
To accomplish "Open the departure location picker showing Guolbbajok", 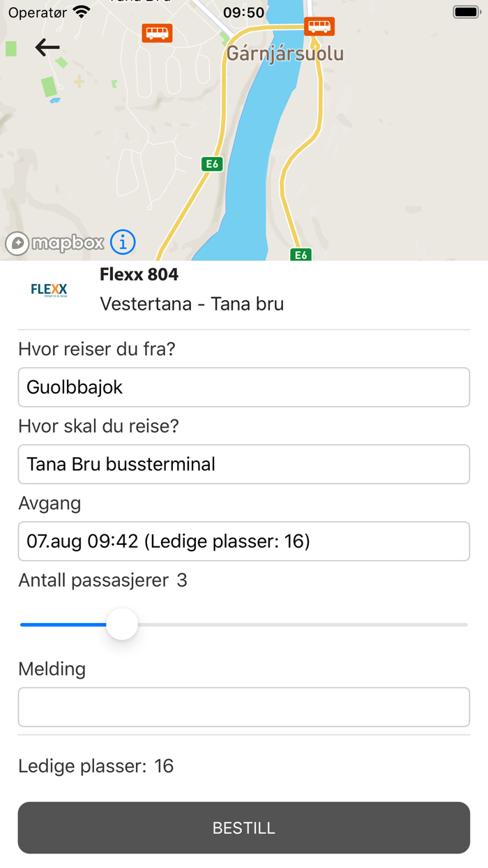I will pyautogui.click(x=243, y=387).
